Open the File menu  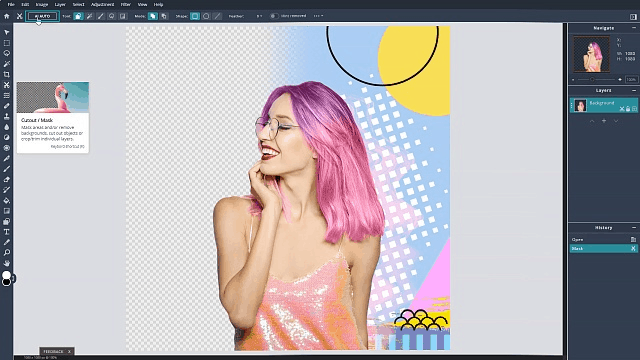click(11, 4)
